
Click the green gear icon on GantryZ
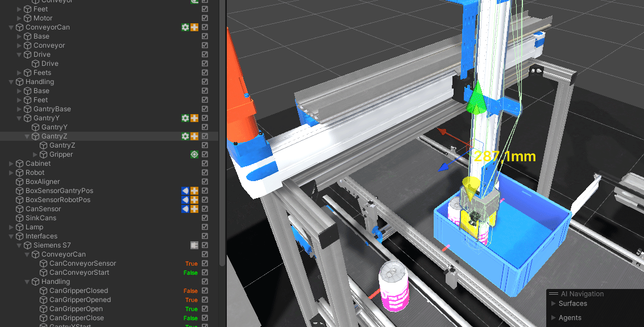point(185,136)
